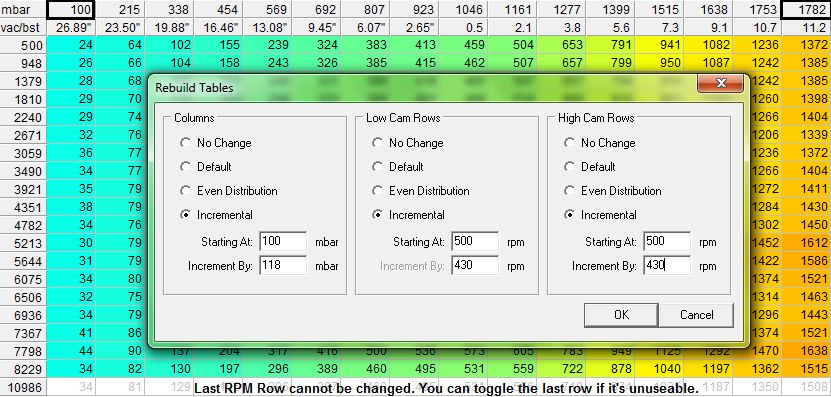Click Columns Starting At mbar field
The image size is (831, 397).
click(283, 241)
